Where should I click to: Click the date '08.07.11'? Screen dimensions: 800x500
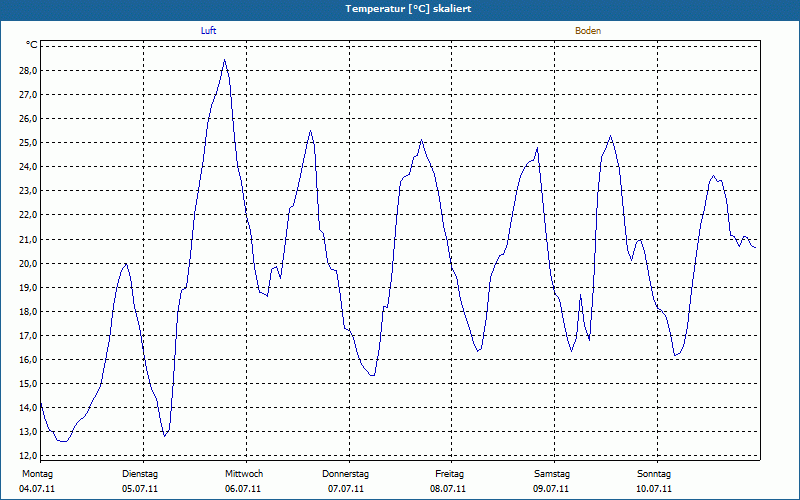coord(448,489)
